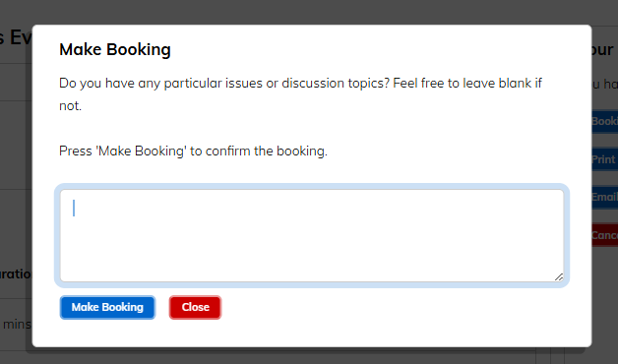Click the dimmed 'our' heading at right
The height and width of the screenshot is (364, 618).
(602, 50)
